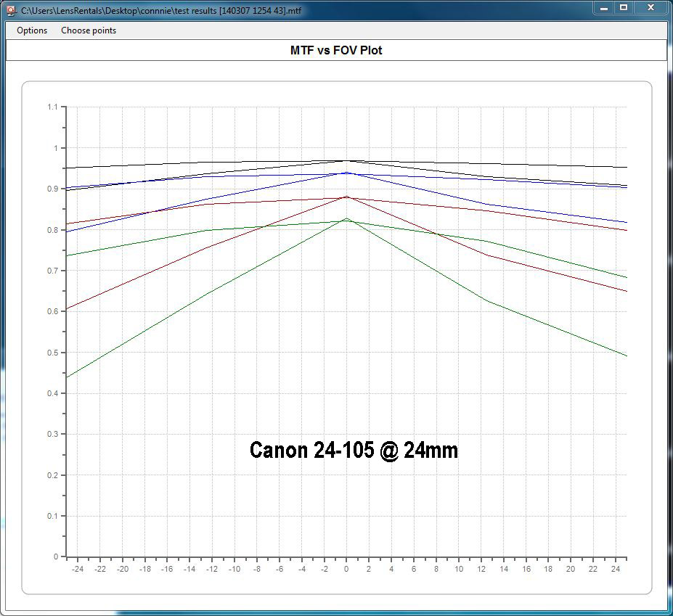673x616 pixels.
Task: Click the left endpoint of the lowest green curve
Action: point(67,377)
